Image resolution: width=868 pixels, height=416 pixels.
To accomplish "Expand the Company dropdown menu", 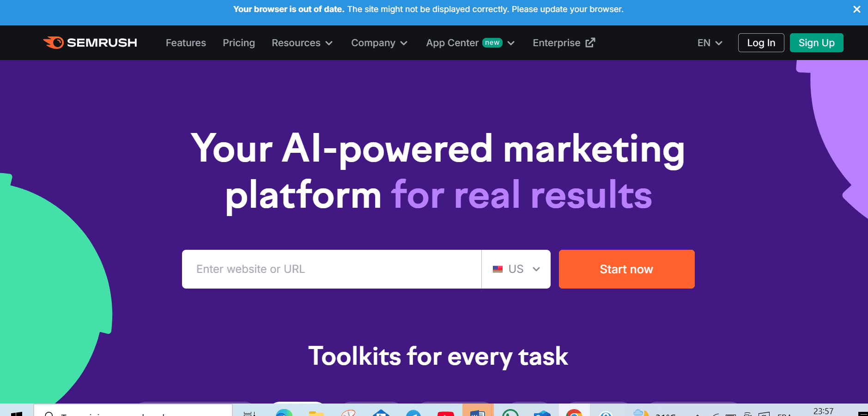I will pyautogui.click(x=379, y=43).
